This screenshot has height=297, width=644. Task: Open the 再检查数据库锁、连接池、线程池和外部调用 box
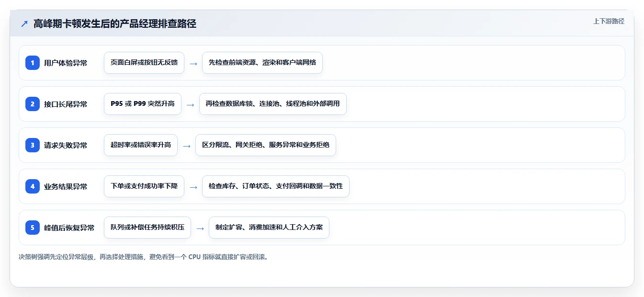click(x=273, y=104)
